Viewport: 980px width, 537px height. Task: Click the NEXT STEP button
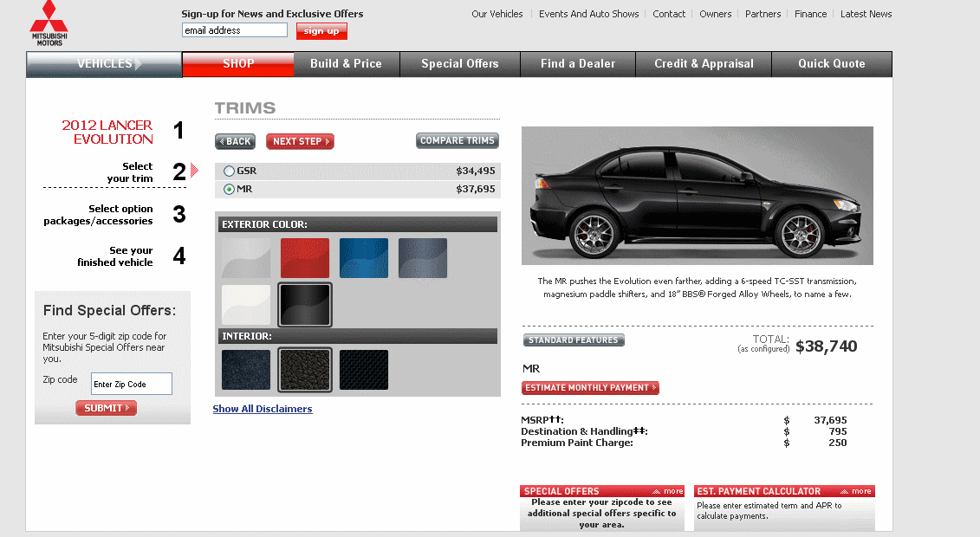coord(300,142)
